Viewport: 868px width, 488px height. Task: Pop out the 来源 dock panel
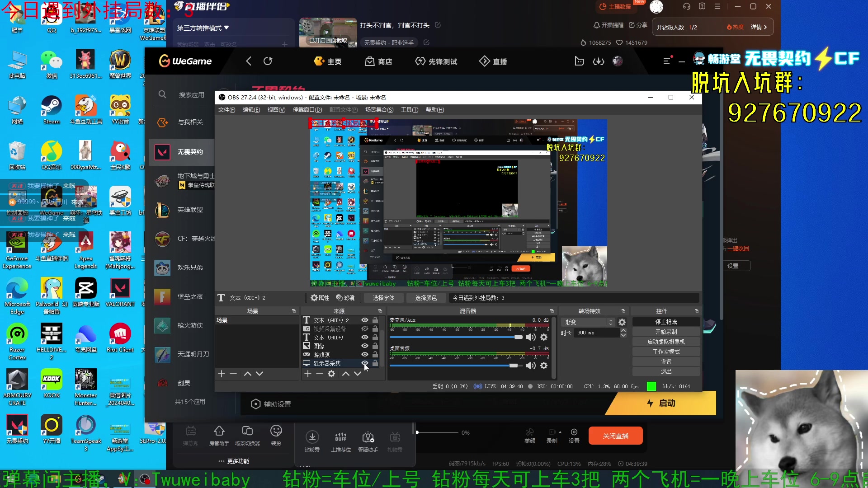[x=380, y=311]
